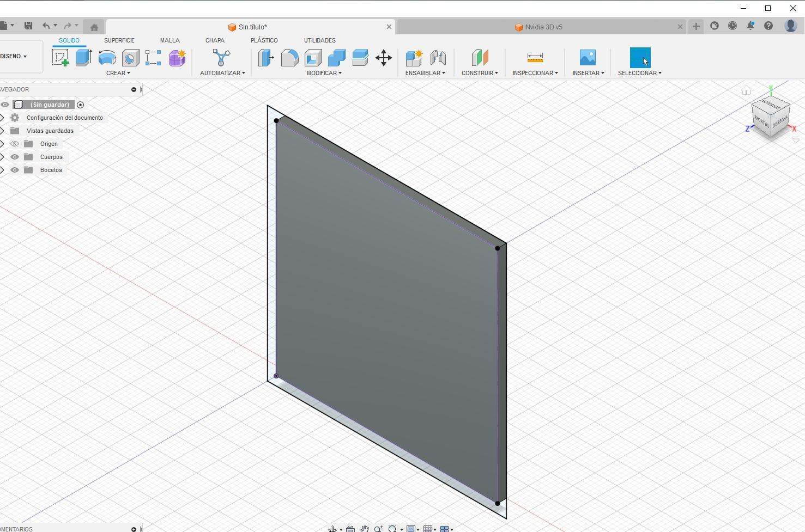Hide the Cuerpos folder
The width and height of the screenshot is (805, 532).
click(15, 157)
